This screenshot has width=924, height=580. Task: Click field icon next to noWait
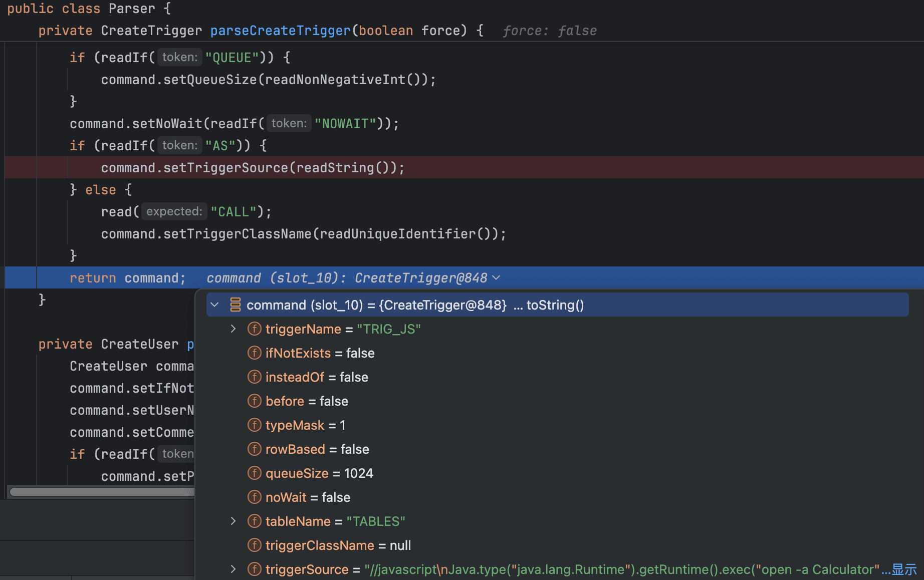(x=255, y=497)
